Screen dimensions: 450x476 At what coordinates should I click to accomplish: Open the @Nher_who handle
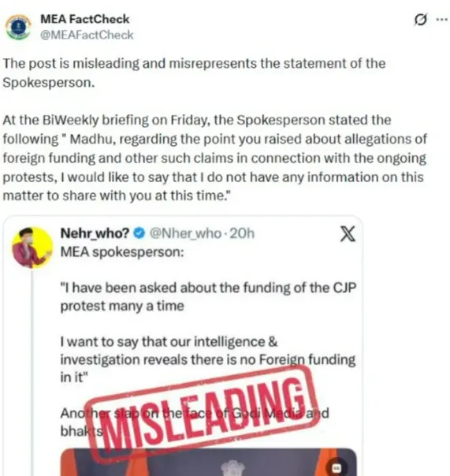(x=185, y=233)
